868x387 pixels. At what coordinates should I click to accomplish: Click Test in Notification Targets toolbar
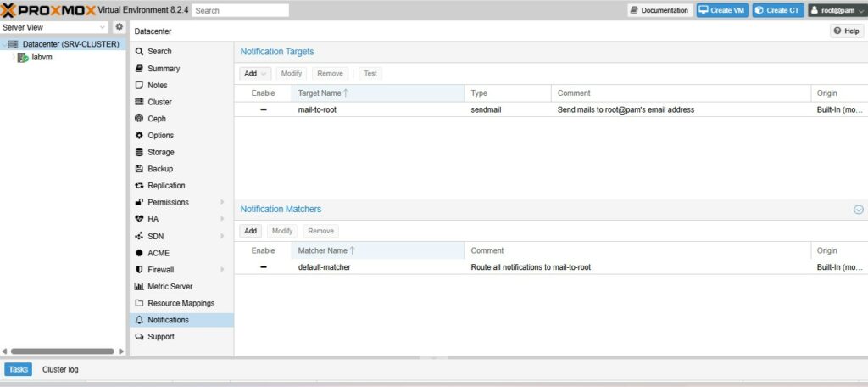[370, 73]
